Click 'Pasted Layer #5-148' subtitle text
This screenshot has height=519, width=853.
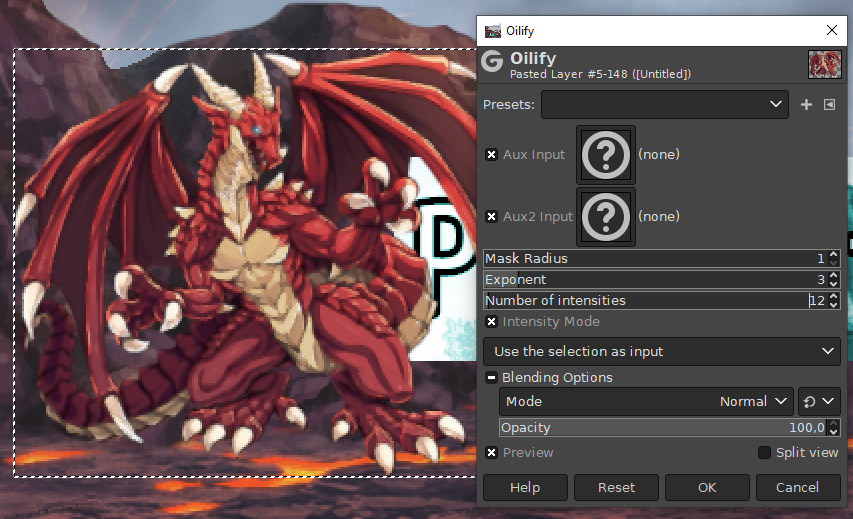(568, 74)
